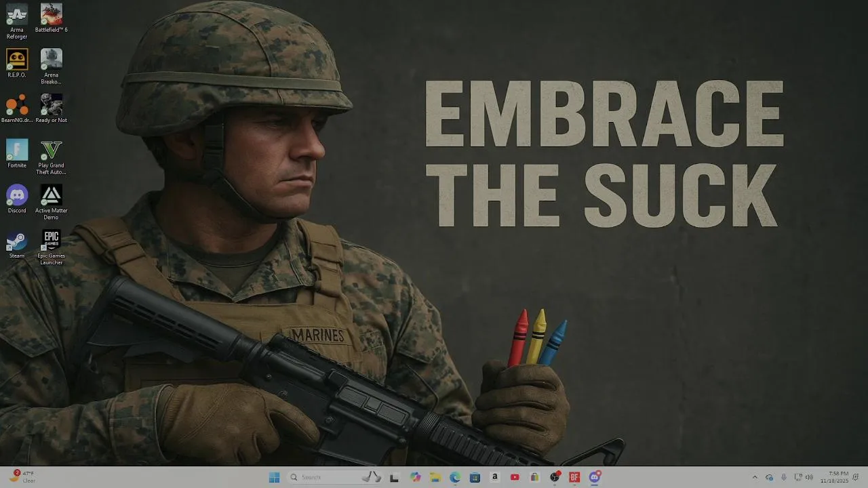This screenshot has height=488, width=868.
Task: Click the Steam desktop shortcut
Action: [x=17, y=244]
